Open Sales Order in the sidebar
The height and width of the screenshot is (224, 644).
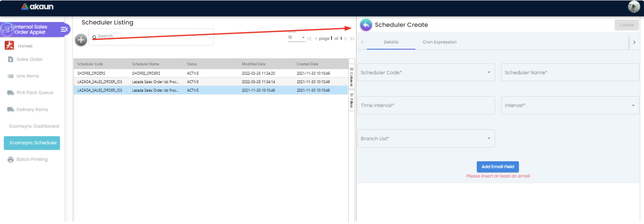[x=29, y=59]
